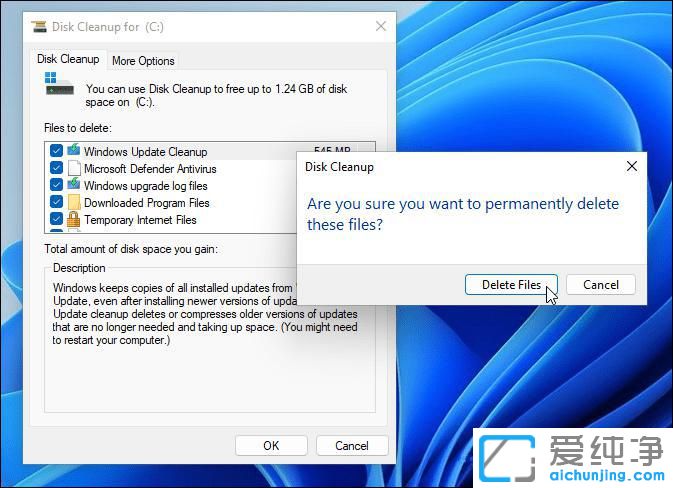The width and height of the screenshot is (673, 488).
Task: Toggle Downloaded Program Files checkbox
Action: [x=56, y=202]
